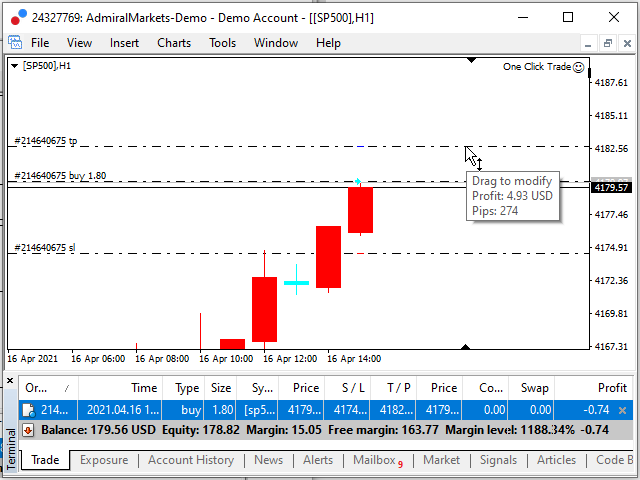Click the 16 Apr 14:00 time axis label

coord(354,359)
